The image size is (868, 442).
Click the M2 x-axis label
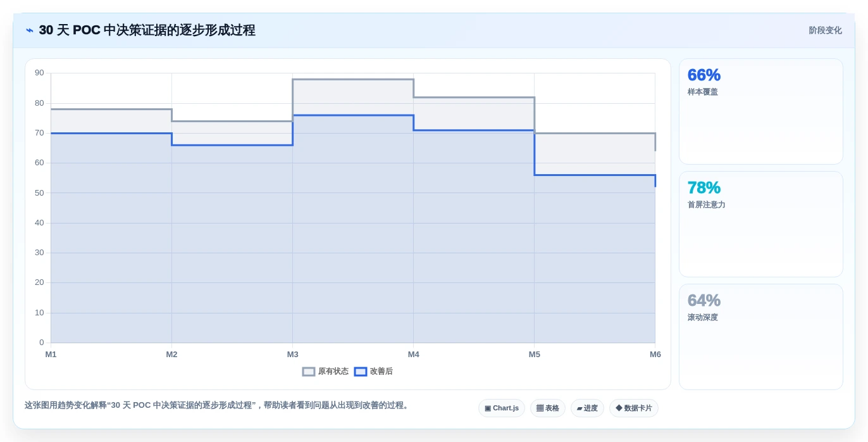[171, 355]
